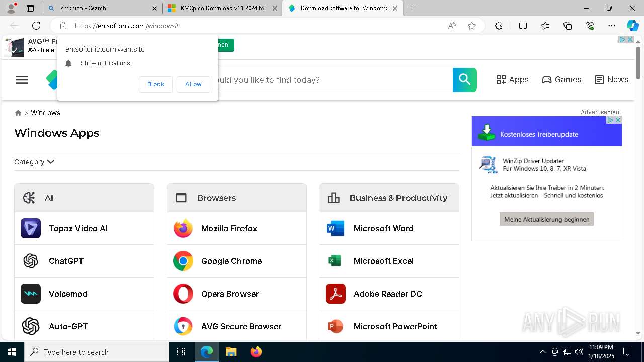Open the Mozilla Firefox icon in Browsers list

pos(183,228)
